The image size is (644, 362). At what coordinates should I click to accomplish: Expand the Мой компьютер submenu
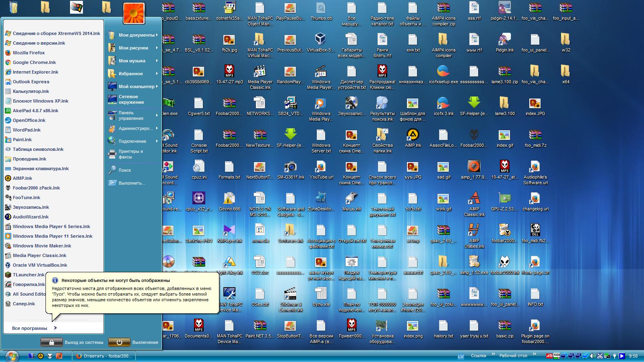pyautogui.click(x=133, y=86)
